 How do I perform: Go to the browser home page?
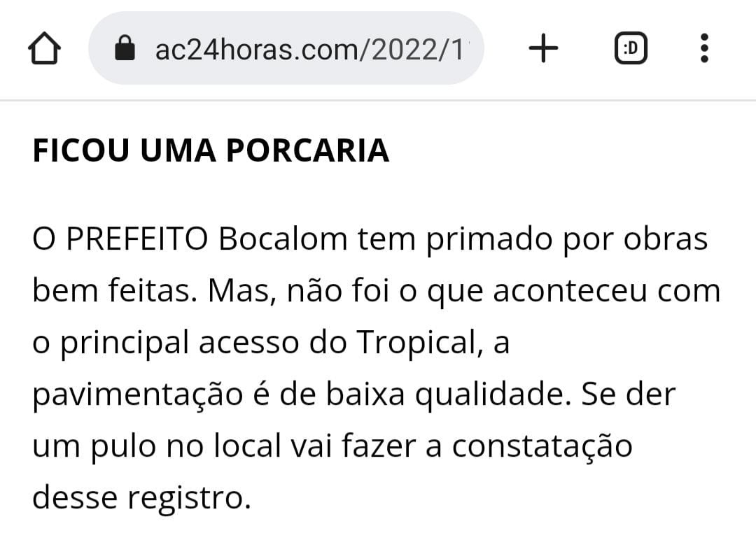point(44,48)
